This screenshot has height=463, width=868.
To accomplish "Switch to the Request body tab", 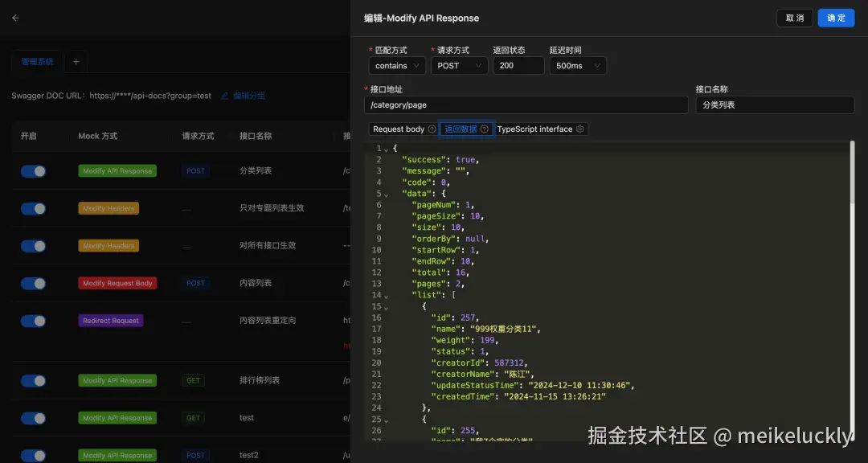I will pos(400,129).
